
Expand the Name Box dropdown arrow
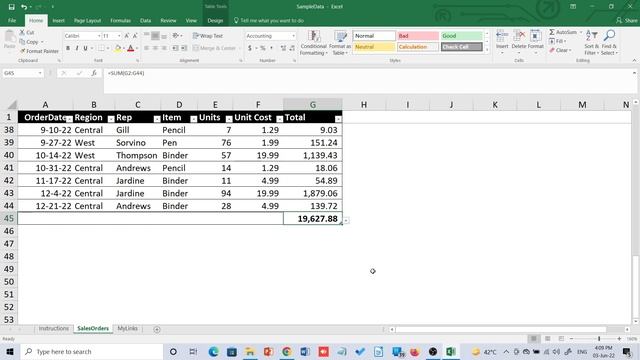[40, 73]
